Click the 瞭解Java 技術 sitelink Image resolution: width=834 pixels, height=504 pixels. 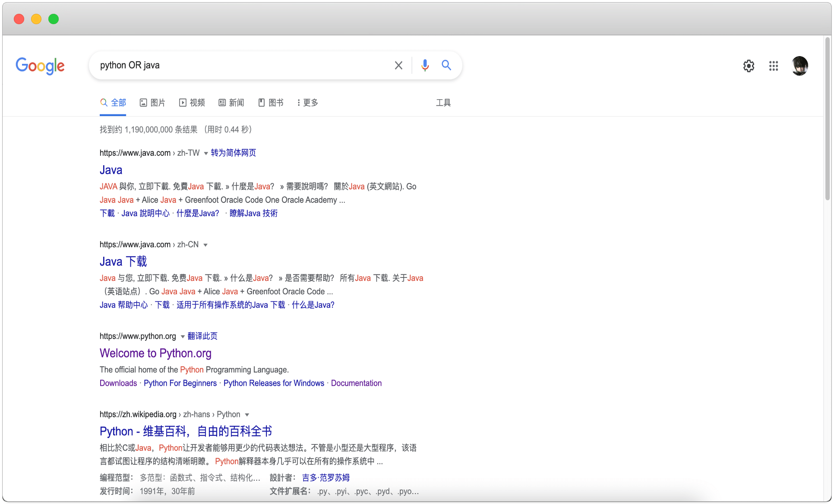[253, 213]
